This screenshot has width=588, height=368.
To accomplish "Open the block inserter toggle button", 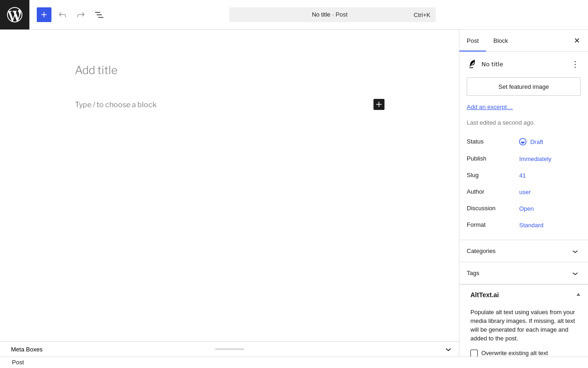I will tap(44, 15).
